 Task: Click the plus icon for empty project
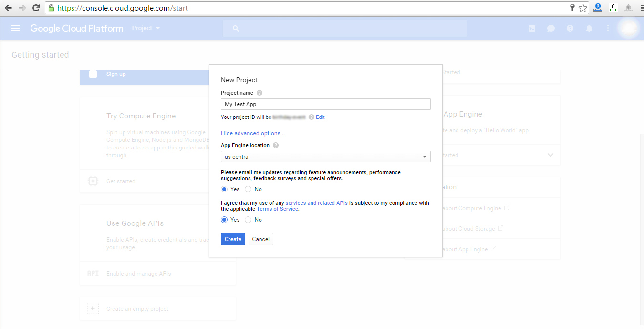coord(93,308)
